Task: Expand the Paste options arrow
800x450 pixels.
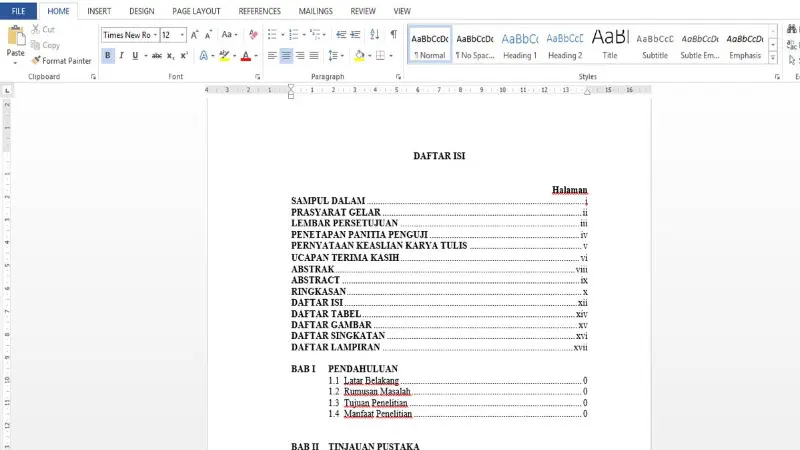Action: (15, 63)
